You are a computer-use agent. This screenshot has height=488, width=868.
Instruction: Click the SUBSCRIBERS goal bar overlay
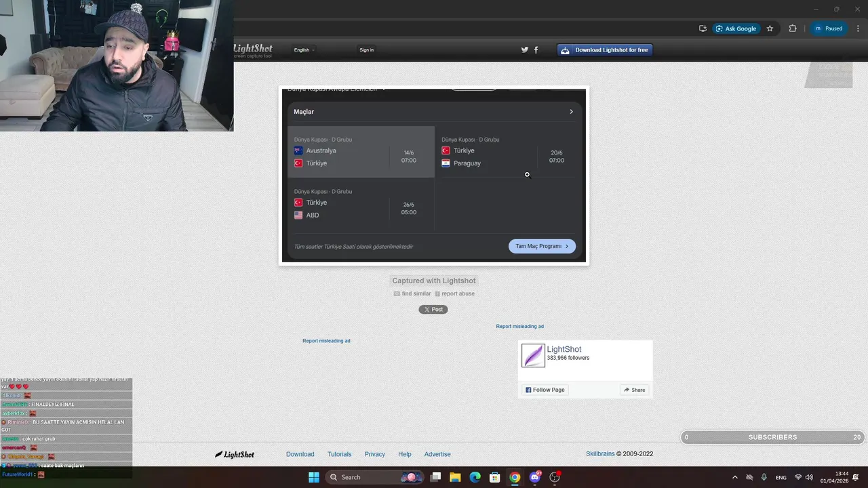click(772, 437)
